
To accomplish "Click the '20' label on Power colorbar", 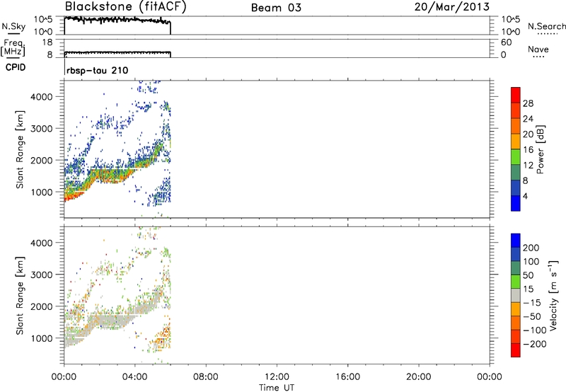I will (x=528, y=134).
